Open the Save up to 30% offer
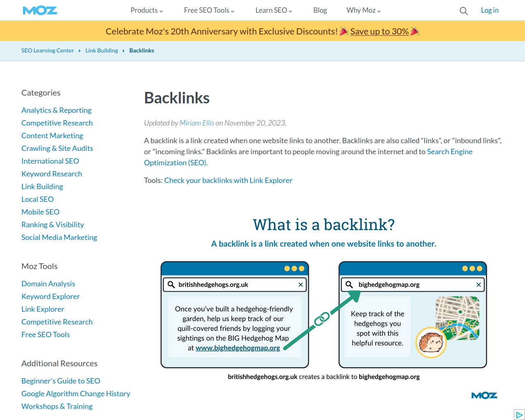Image resolution: width=525 pixels, height=420 pixels. click(x=379, y=31)
